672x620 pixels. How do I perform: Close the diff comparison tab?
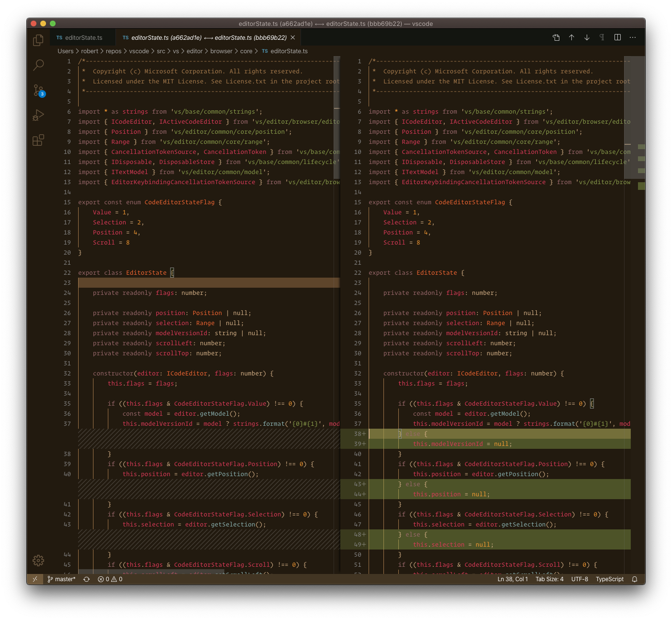[293, 37]
